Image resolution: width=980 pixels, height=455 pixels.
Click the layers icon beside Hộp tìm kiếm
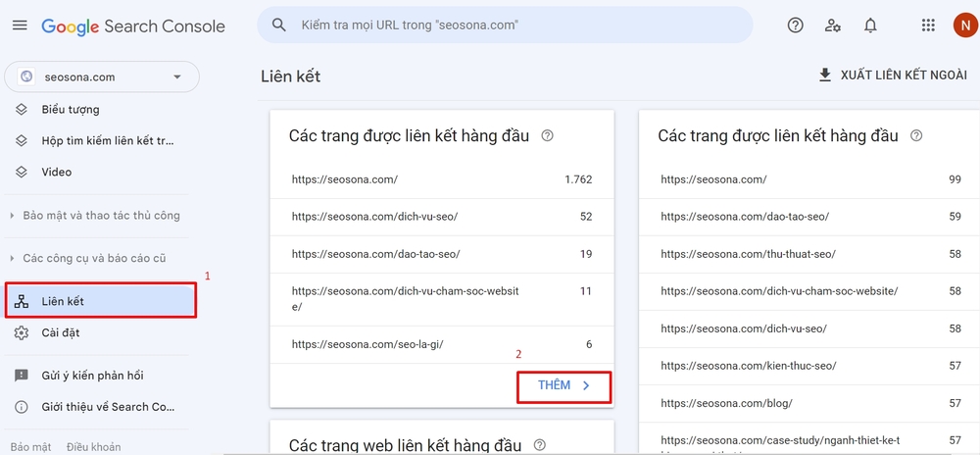coord(22,140)
